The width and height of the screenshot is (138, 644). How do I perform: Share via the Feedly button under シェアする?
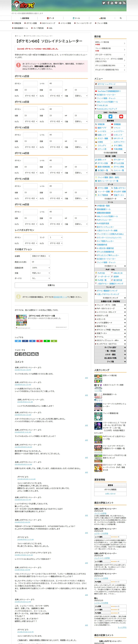click(x=54, y=341)
